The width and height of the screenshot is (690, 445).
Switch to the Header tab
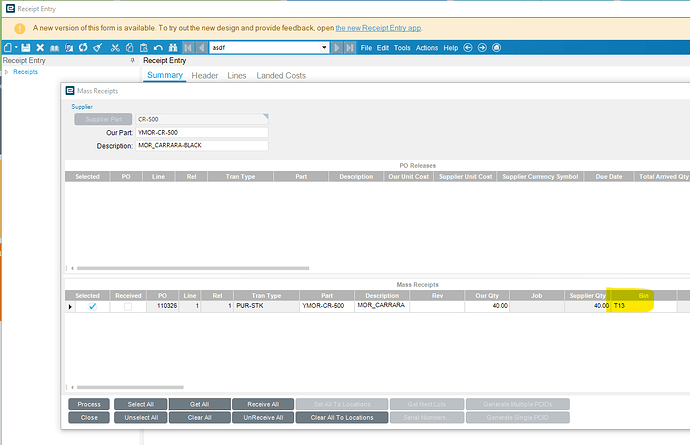(x=205, y=76)
